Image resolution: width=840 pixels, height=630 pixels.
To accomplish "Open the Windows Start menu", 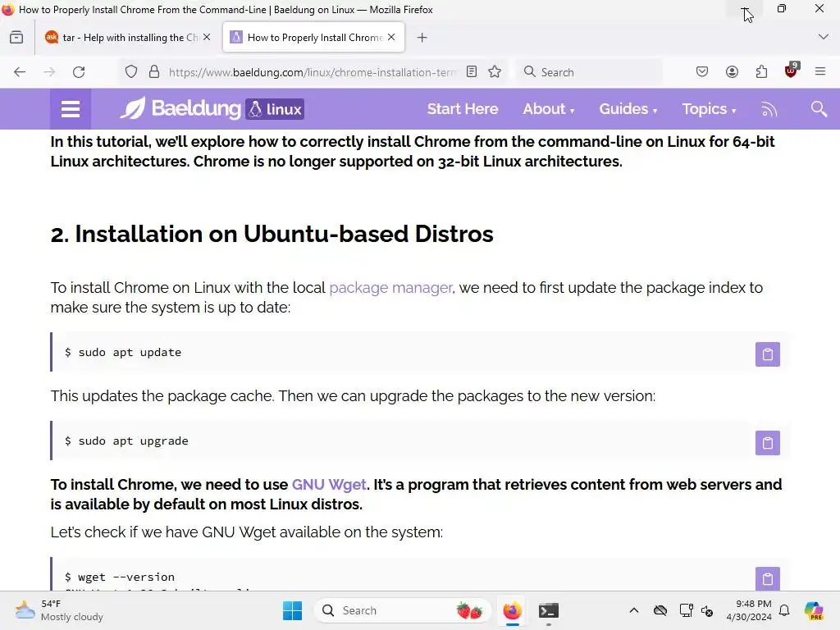I will tap(292, 610).
